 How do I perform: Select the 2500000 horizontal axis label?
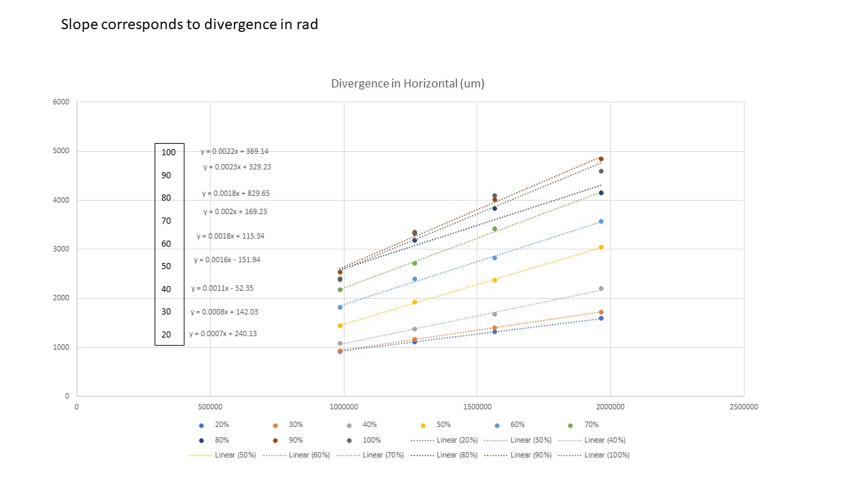[743, 407]
